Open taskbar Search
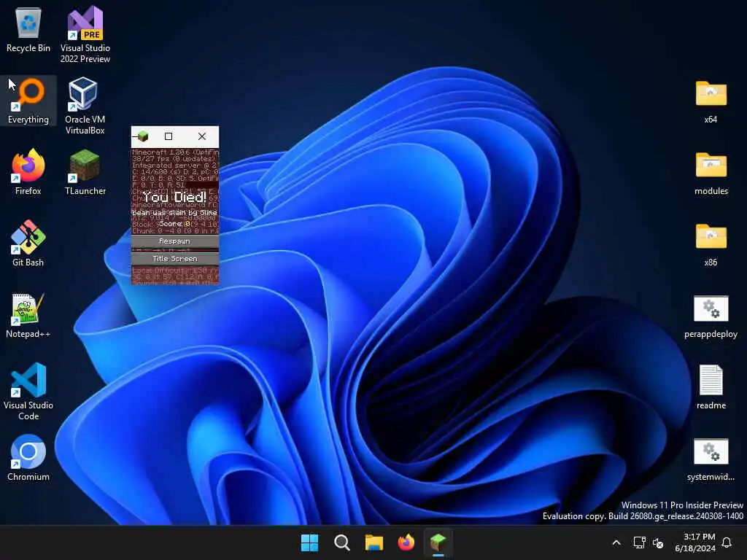This screenshot has width=747, height=560. tap(341, 542)
